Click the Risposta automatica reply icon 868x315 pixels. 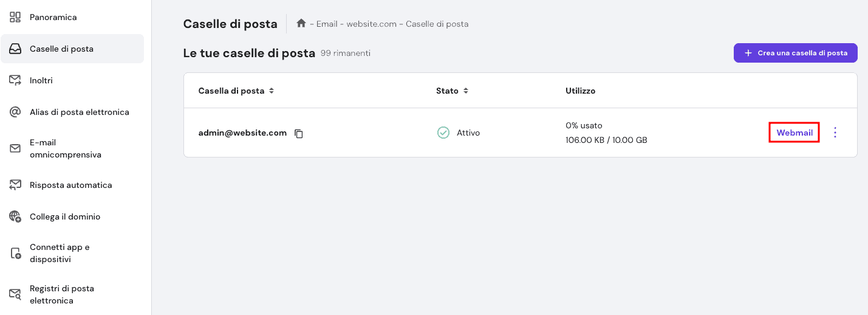[x=15, y=185]
